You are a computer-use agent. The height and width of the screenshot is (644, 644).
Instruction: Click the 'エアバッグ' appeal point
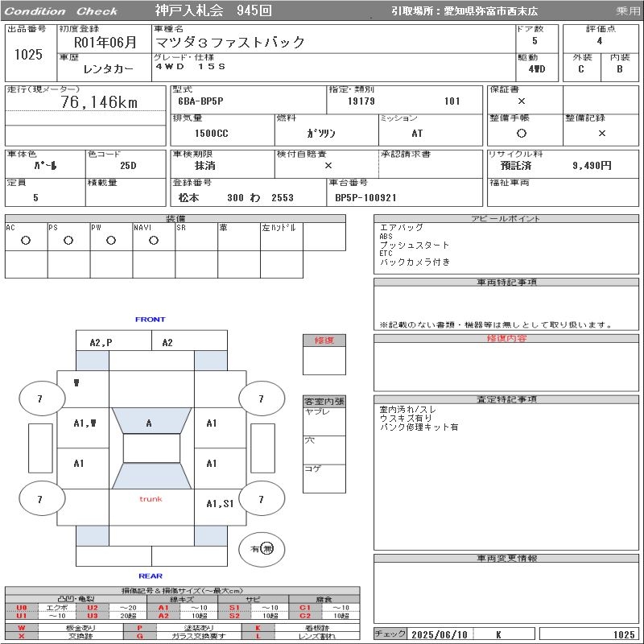coord(401,228)
